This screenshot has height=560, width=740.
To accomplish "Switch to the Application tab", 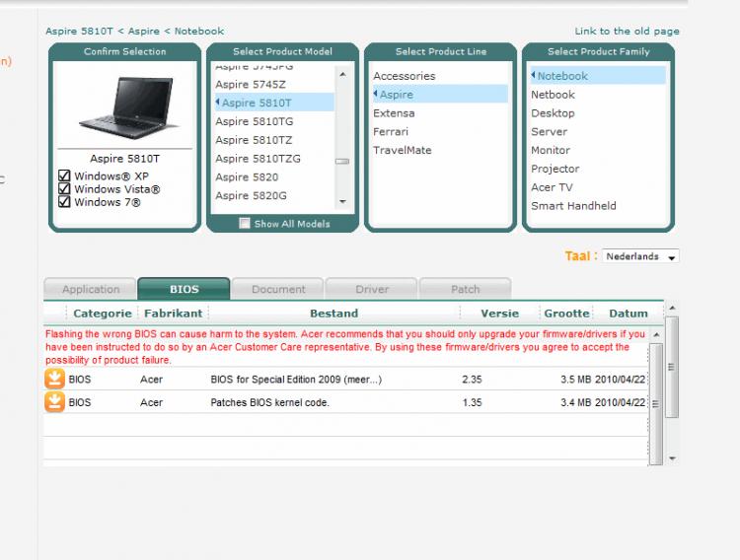I will [91, 289].
